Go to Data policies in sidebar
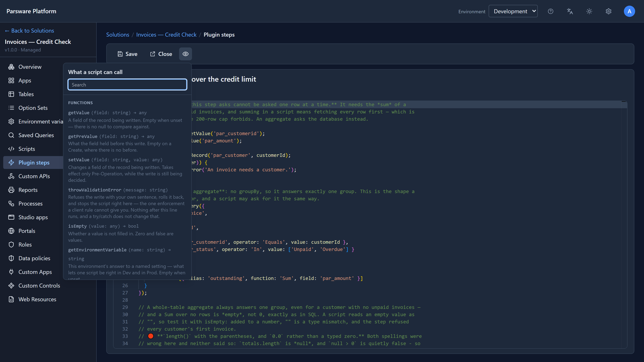644x362 pixels. coord(34,258)
